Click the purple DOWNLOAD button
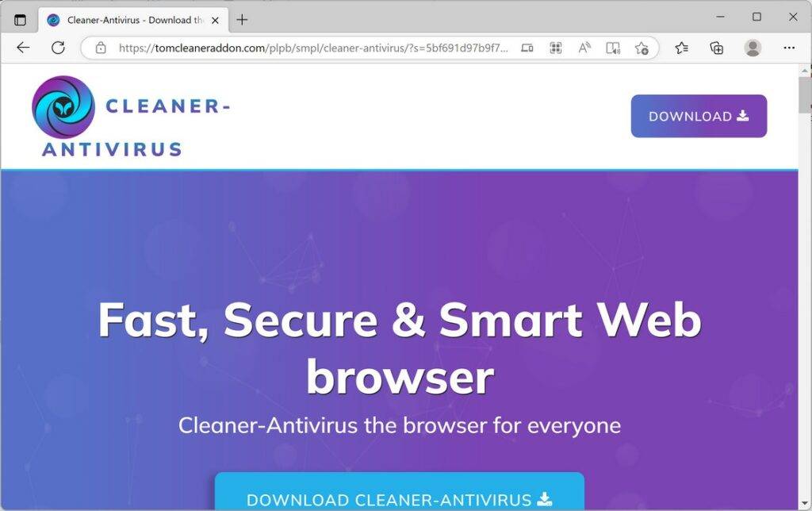The width and height of the screenshot is (812, 511). pos(699,116)
